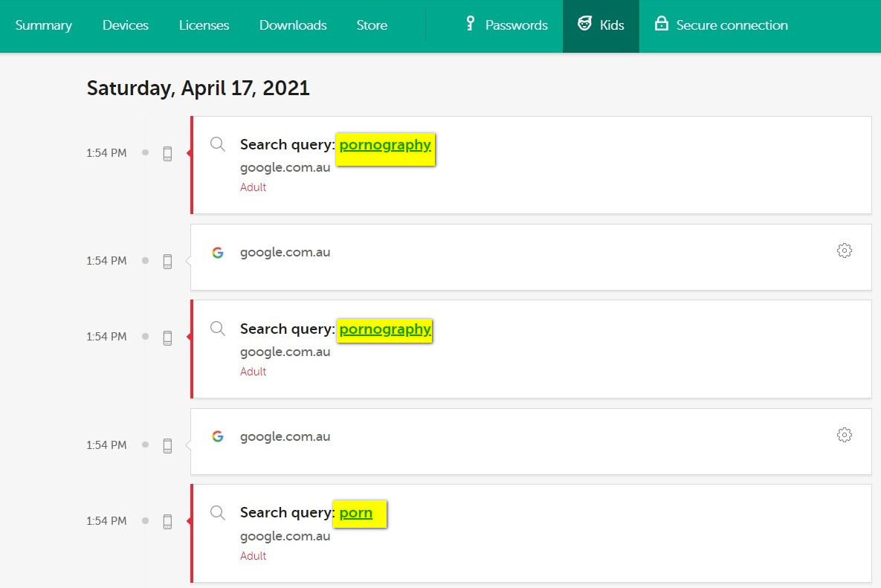Viewport: 881px width, 588px height.
Task: Open the Downloads tab
Action: coord(293,25)
